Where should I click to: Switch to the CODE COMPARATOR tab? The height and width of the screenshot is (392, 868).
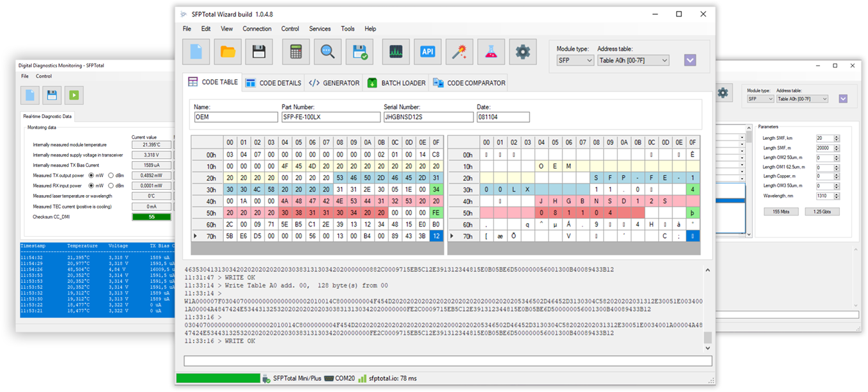(x=469, y=83)
